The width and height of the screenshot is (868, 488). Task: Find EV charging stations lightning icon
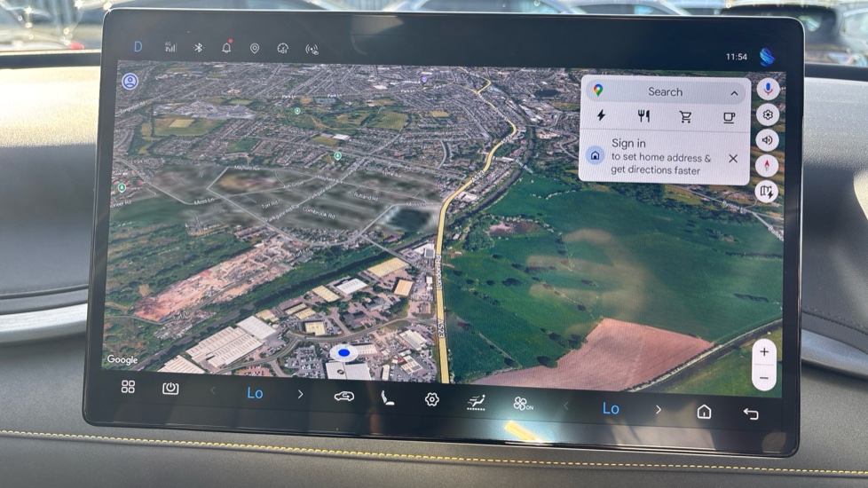tap(601, 115)
